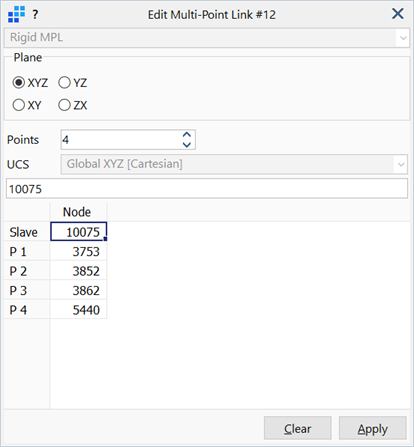Select P 4 node cell 5440
This screenshot has height=447, width=414.
[78, 310]
